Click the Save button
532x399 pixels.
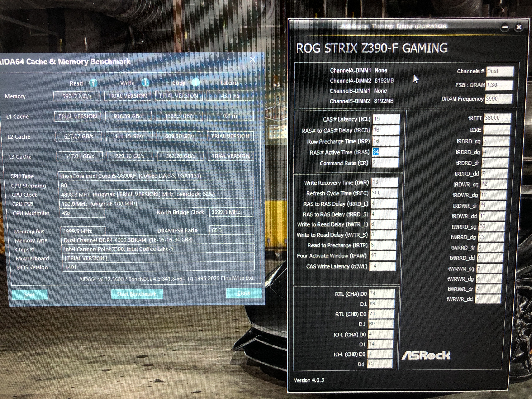point(29,295)
